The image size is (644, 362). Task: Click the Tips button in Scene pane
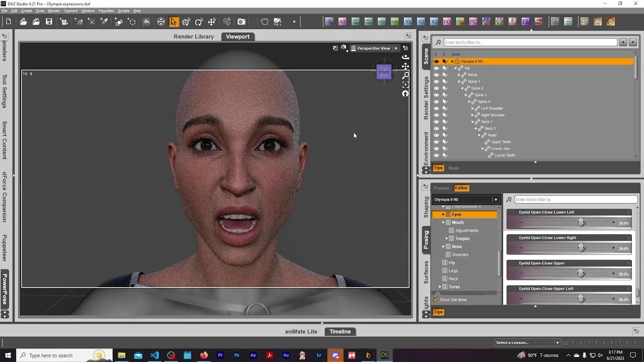[x=438, y=168]
